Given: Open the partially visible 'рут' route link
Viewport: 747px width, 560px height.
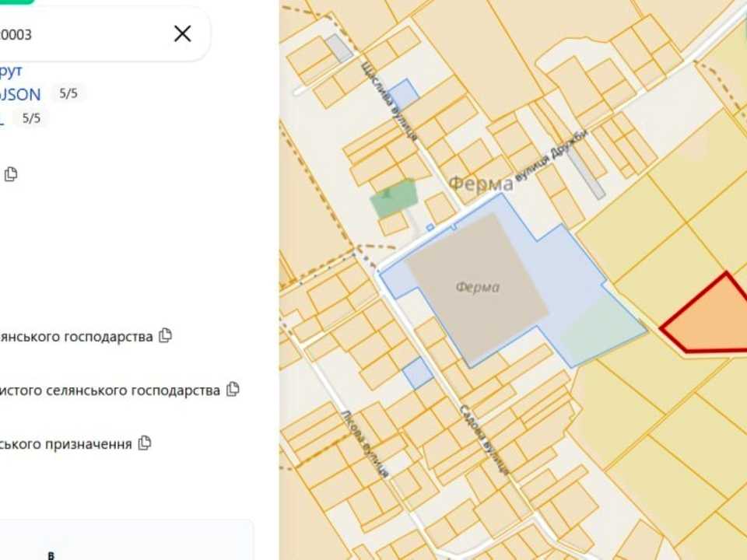Looking at the screenshot, I should 11,71.
